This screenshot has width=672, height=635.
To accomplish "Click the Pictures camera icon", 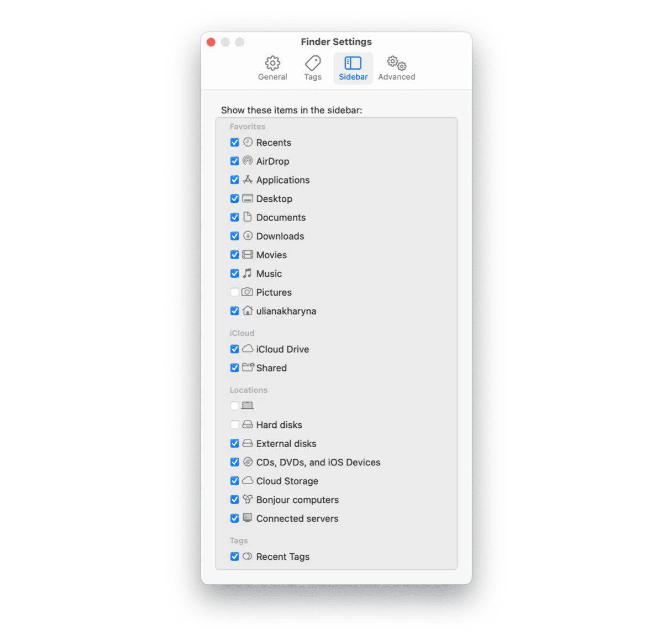I will click(248, 292).
